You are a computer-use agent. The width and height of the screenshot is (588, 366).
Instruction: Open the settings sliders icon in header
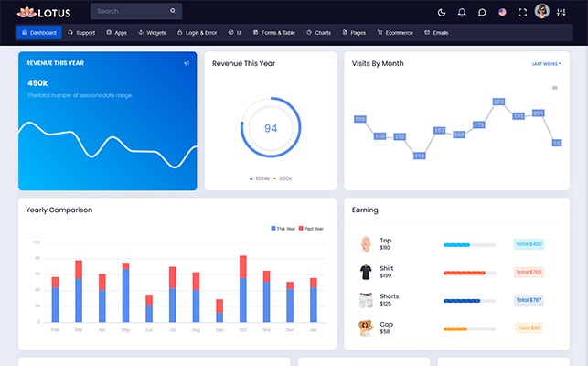pos(562,12)
